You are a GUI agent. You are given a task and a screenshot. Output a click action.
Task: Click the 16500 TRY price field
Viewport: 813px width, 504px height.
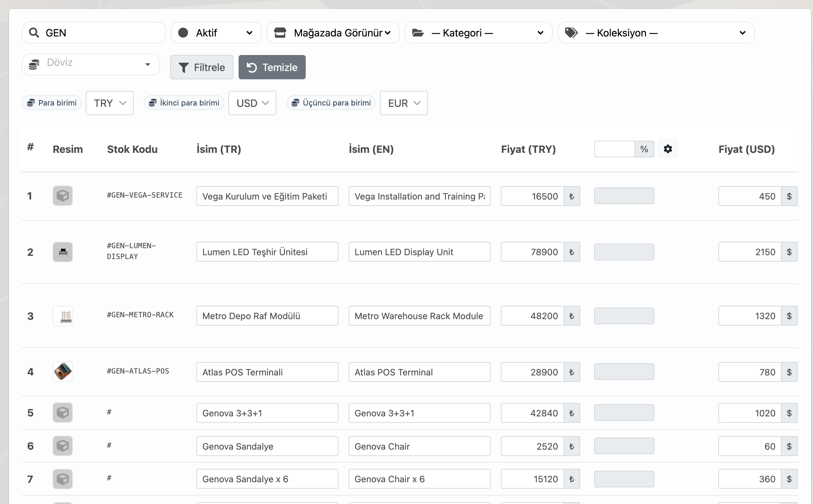pos(532,196)
